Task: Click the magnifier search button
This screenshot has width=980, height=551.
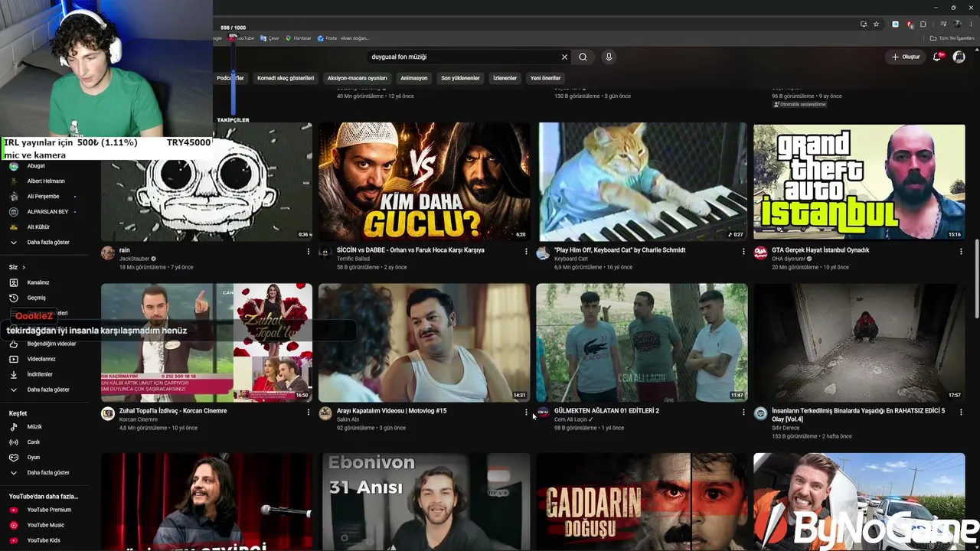Action: [583, 57]
